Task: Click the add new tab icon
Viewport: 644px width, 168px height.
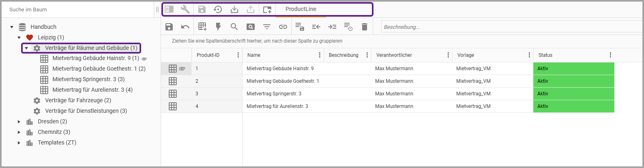Action: [x=267, y=9]
